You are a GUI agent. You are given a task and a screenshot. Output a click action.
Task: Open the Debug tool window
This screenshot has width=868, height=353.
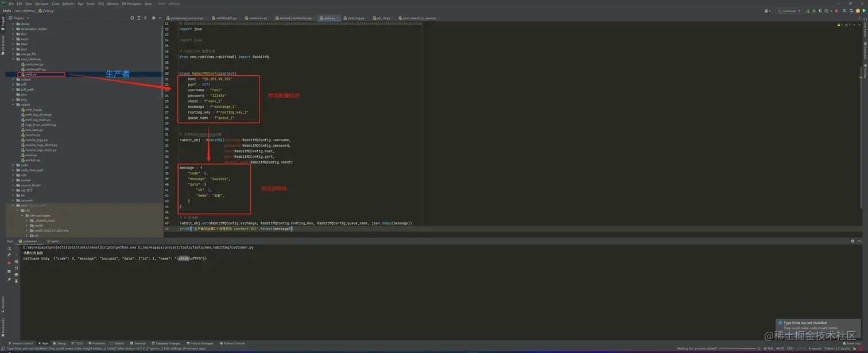(x=60, y=343)
